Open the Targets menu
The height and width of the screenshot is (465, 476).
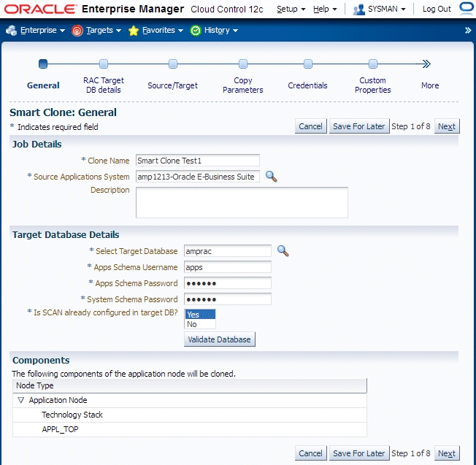tap(103, 30)
